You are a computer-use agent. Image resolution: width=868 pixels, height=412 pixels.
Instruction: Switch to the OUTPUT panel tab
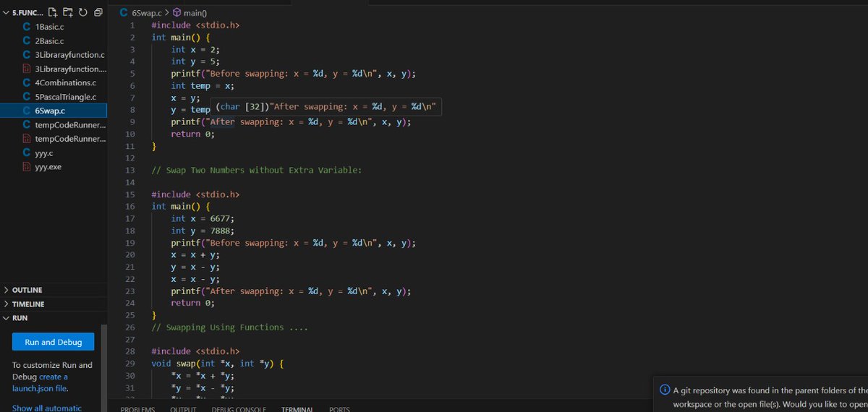[183, 409]
